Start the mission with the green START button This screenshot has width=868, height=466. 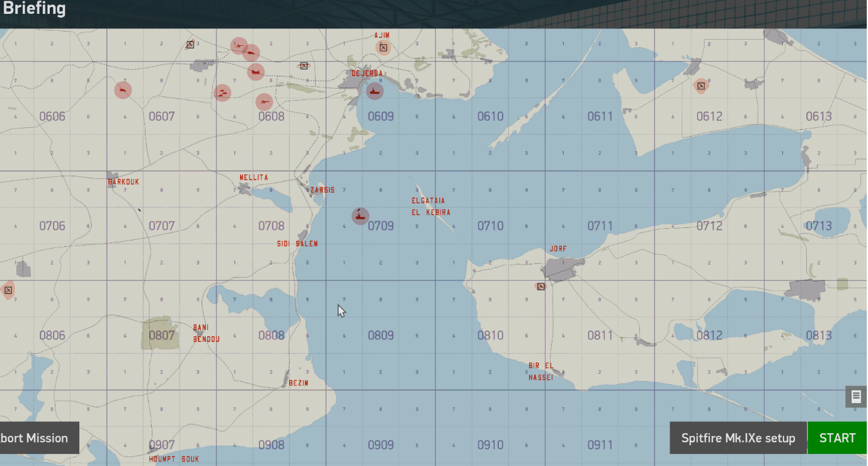coord(837,438)
